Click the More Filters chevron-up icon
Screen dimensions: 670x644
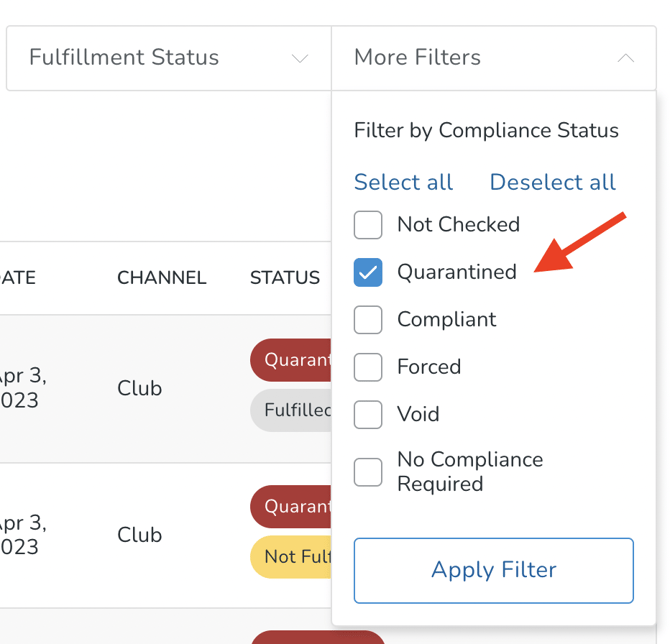(625, 58)
